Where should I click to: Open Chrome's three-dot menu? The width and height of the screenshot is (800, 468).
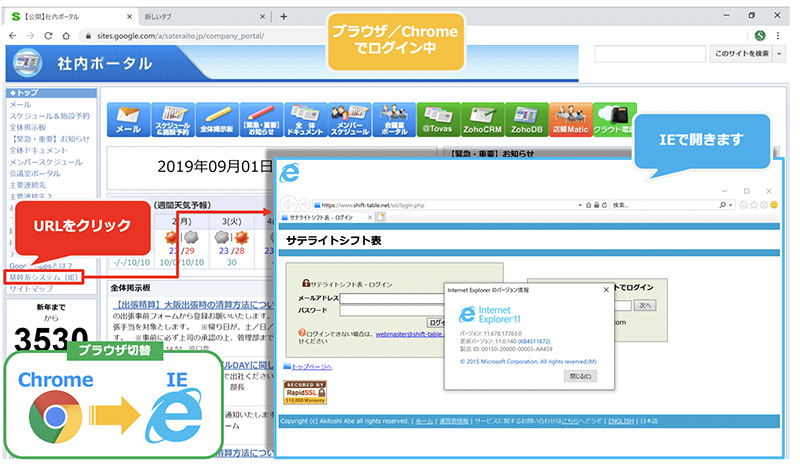tap(778, 36)
